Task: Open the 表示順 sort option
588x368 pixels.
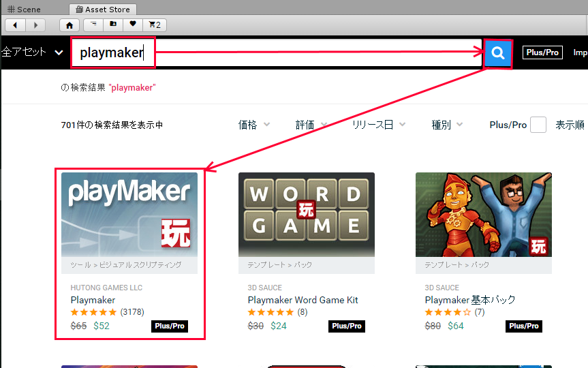Action: point(570,125)
